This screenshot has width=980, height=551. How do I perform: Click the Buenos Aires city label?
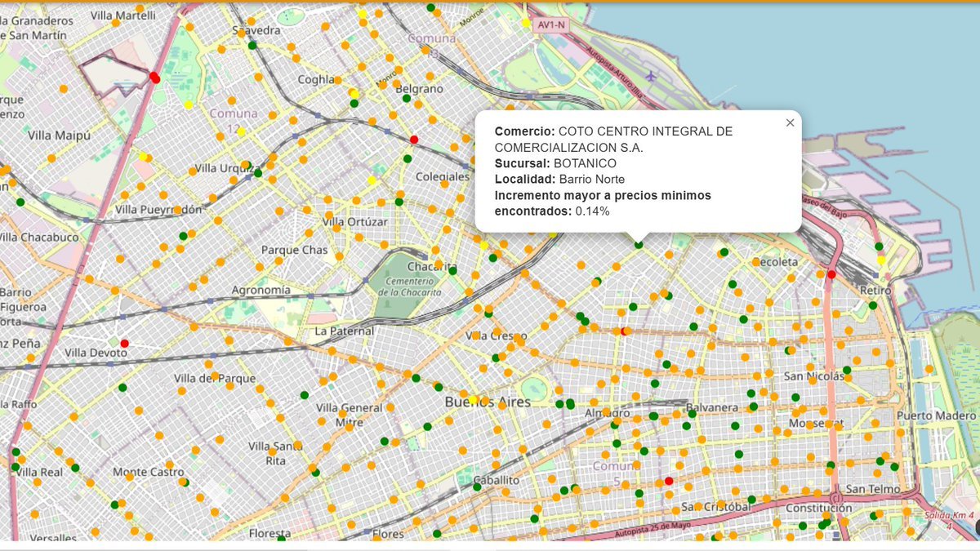pos(488,402)
